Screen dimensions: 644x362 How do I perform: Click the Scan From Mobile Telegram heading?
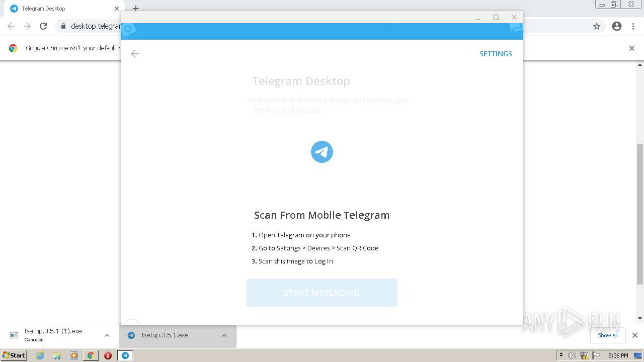coord(322,215)
